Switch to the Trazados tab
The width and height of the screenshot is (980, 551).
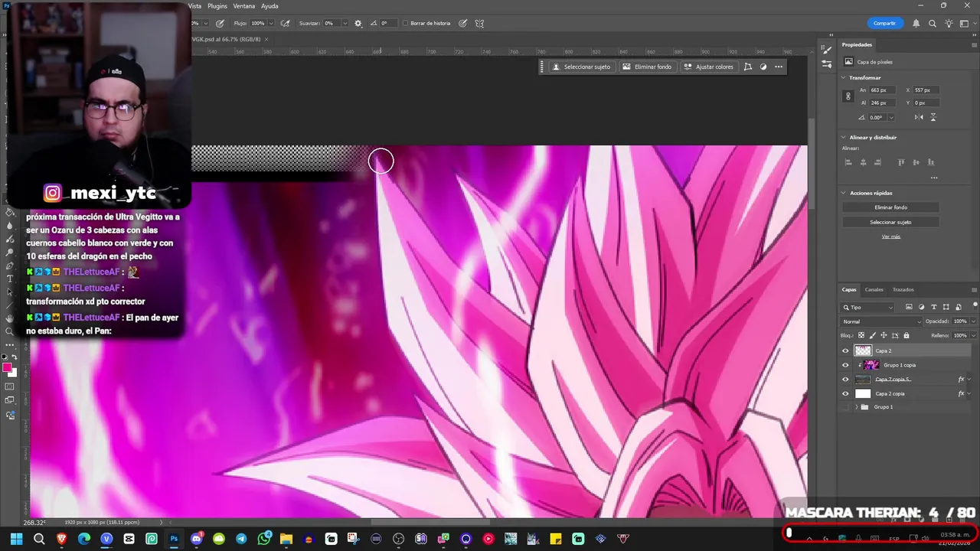[x=903, y=289]
